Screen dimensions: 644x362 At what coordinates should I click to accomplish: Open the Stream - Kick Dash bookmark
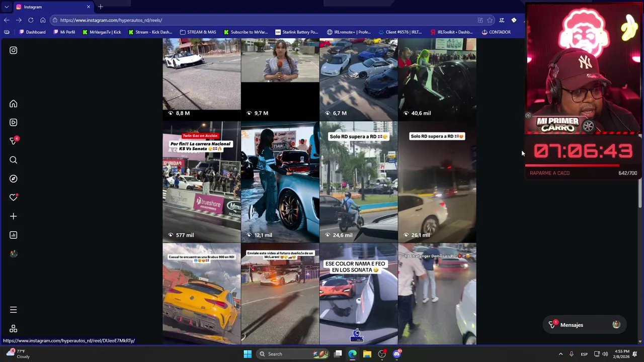(x=150, y=32)
